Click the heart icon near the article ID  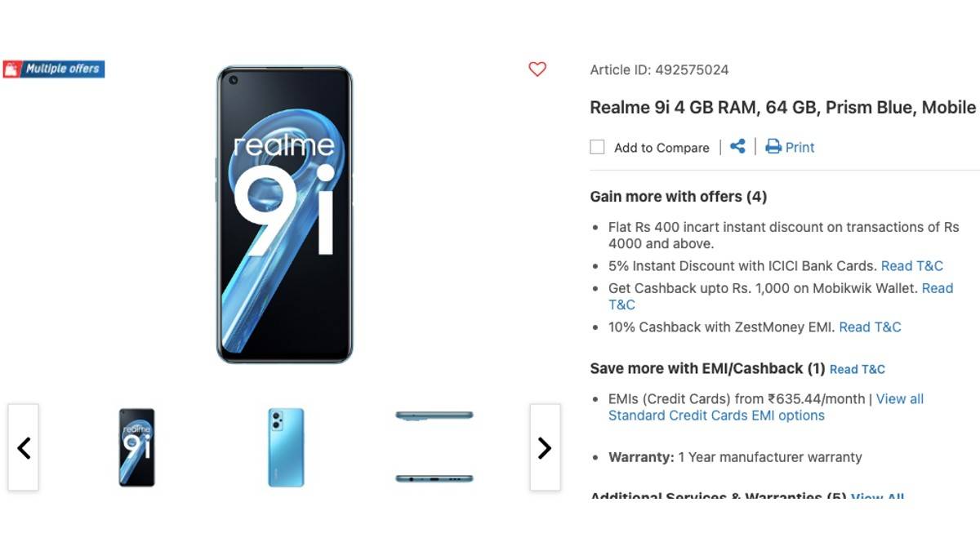point(537,69)
